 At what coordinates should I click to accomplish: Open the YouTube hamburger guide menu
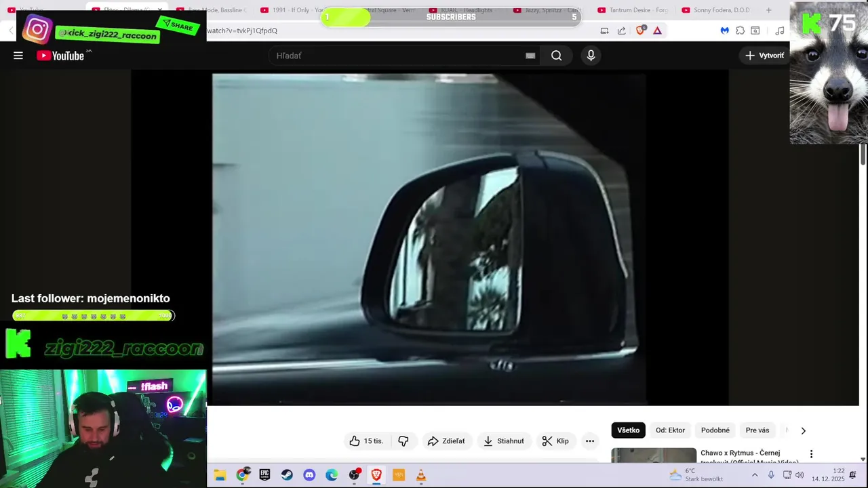click(18, 56)
